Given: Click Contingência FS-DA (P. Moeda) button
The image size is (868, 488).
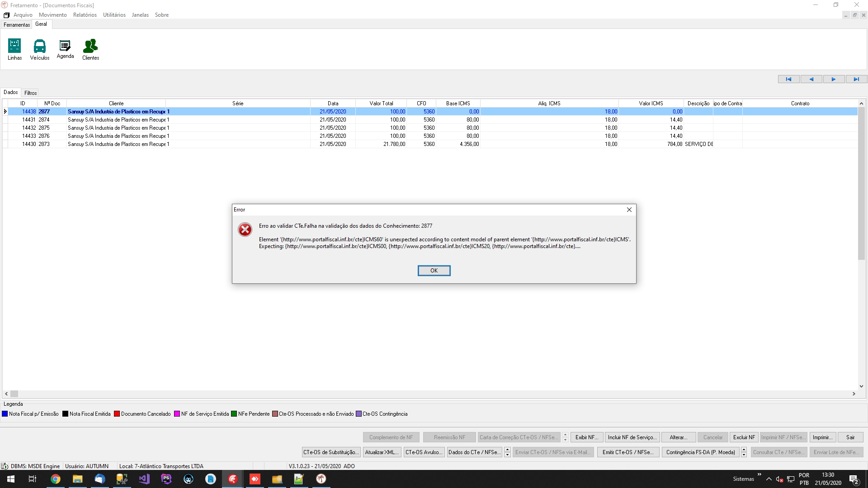Looking at the screenshot, I should 700,452.
